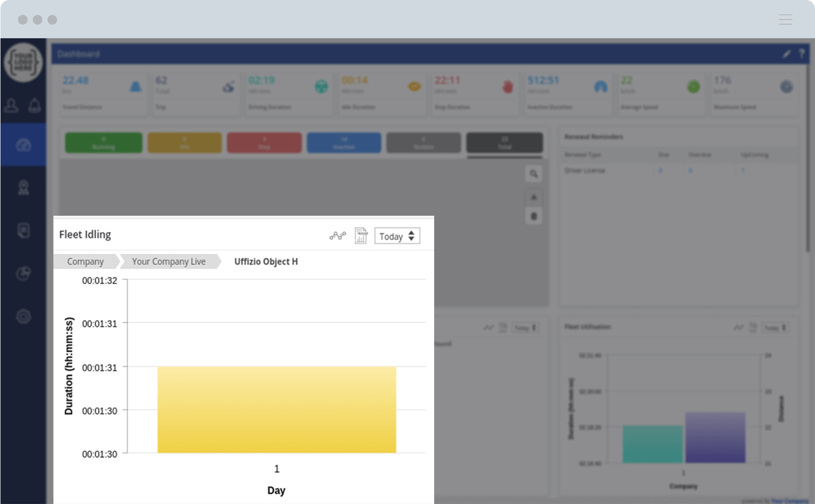The width and height of the screenshot is (815, 504).
Task: Select the Your Company Live breadcrumb
Action: click(169, 262)
